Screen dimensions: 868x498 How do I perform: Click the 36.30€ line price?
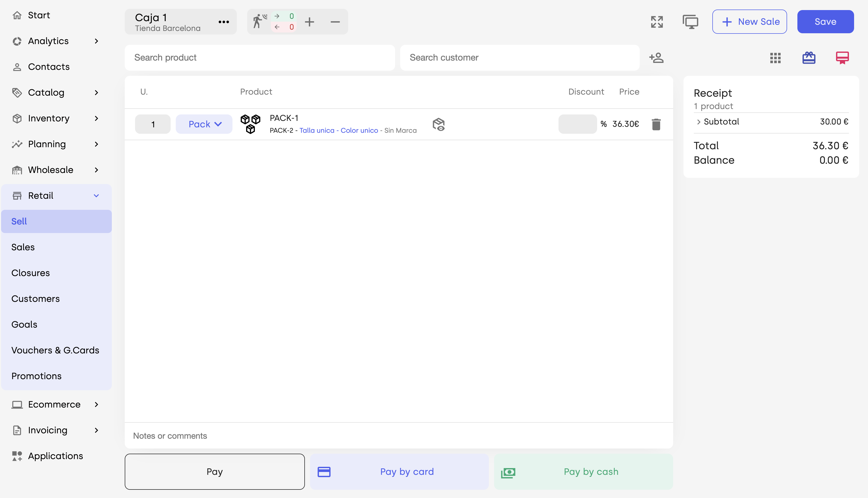[x=625, y=124]
